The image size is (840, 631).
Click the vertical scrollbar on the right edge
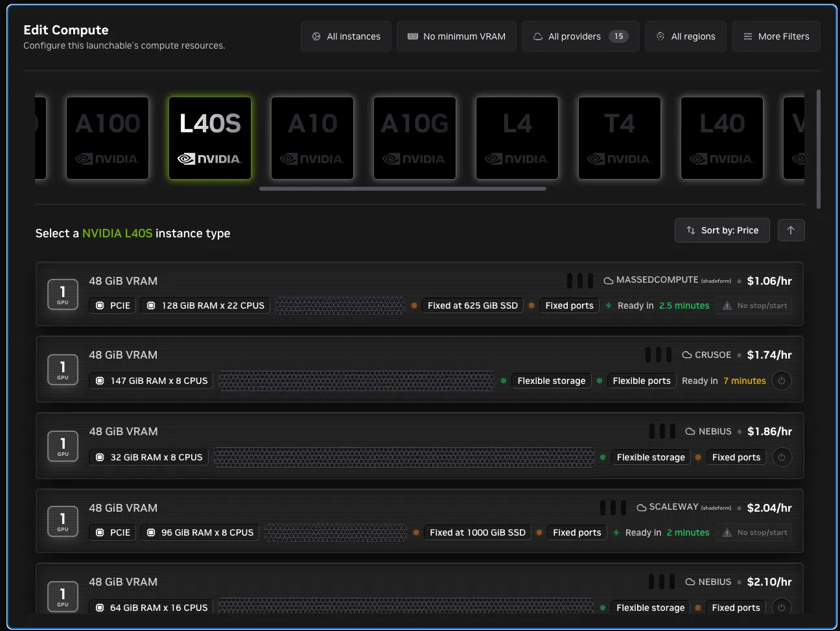pyautogui.click(x=819, y=149)
